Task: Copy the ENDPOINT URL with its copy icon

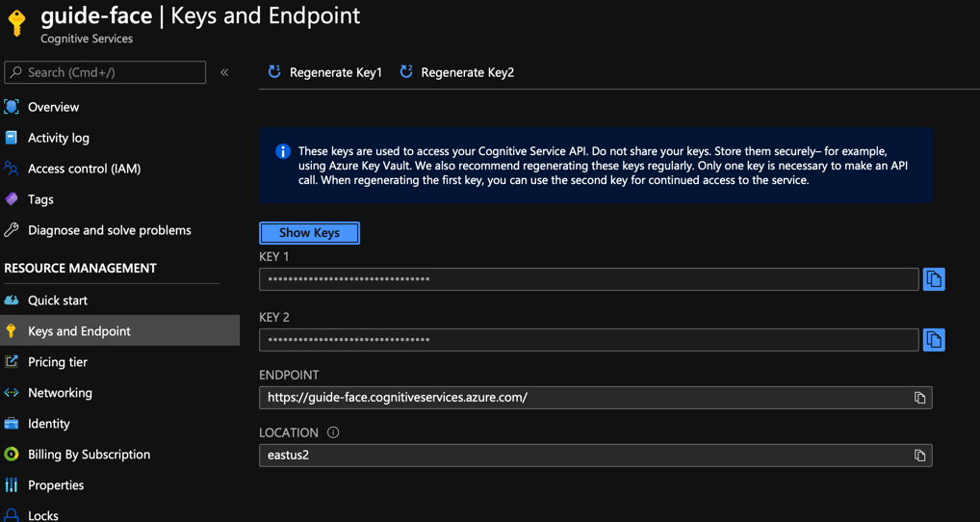Action: [919, 398]
